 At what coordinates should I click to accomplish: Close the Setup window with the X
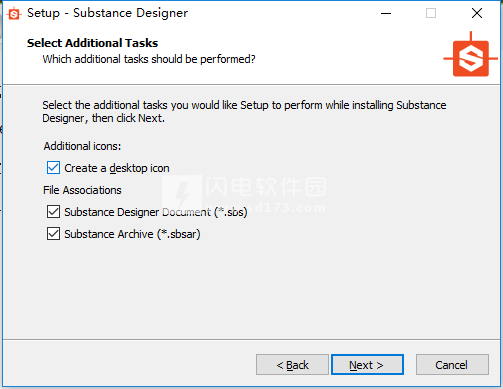click(x=477, y=13)
